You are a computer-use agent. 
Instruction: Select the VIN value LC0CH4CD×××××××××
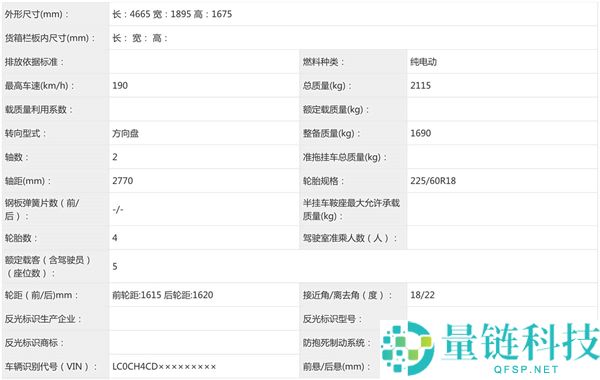164,367
